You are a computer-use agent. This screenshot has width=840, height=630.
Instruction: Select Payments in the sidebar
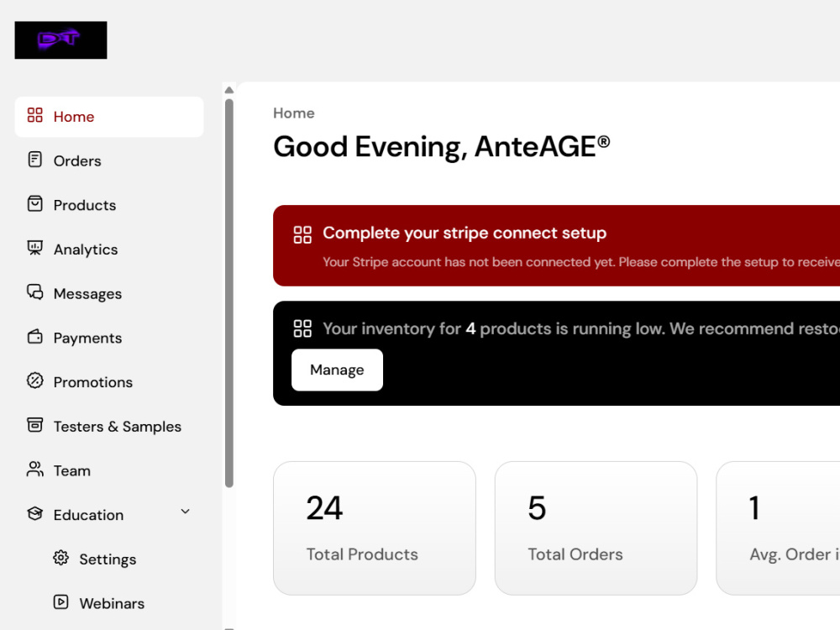(109, 338)
